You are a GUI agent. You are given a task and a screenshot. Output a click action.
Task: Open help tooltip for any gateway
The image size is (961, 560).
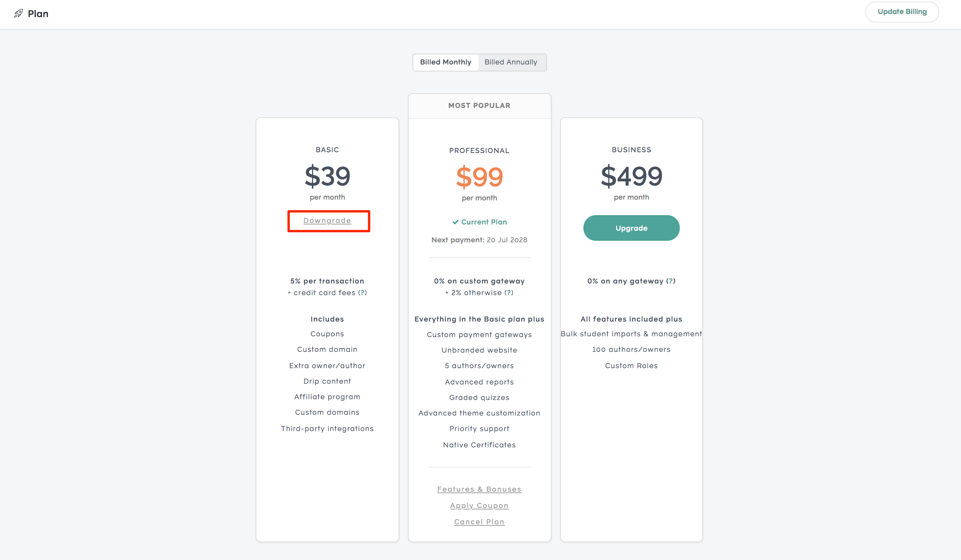pos(671,281)
